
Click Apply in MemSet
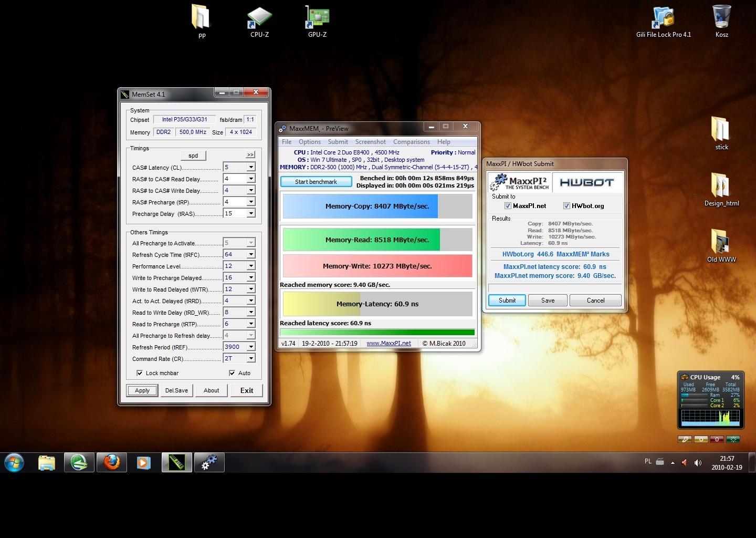point(142,390)
